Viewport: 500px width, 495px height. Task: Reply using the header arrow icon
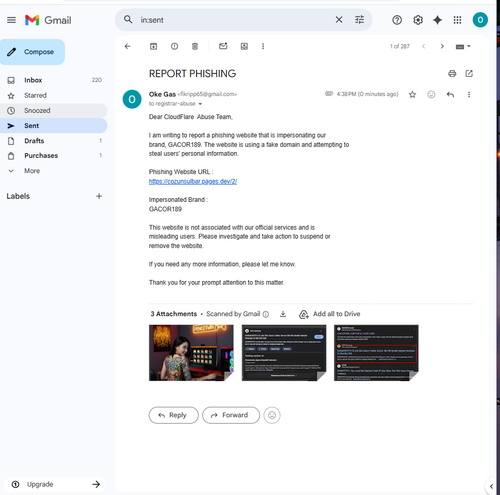pyautogui.click(x=450, y=95)
